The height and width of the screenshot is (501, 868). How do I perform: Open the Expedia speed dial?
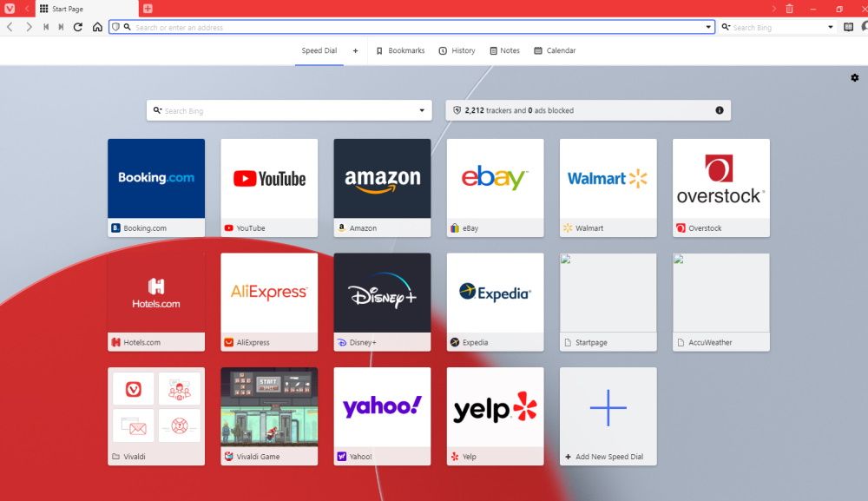click(495, 301)
